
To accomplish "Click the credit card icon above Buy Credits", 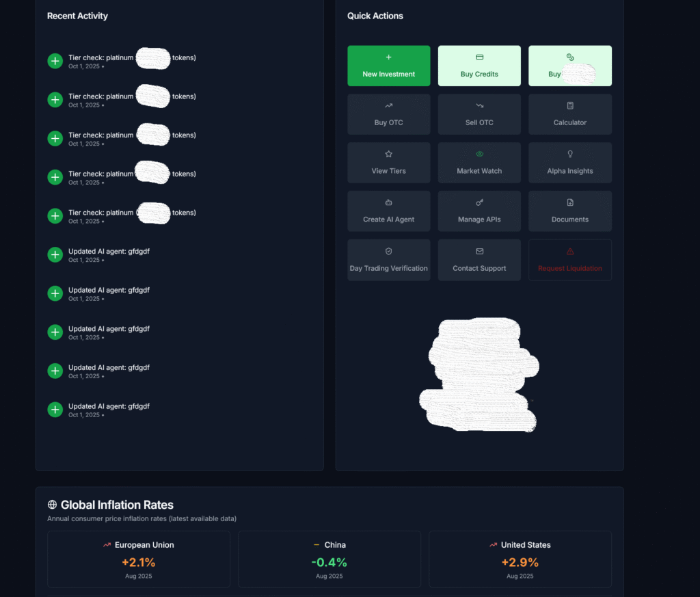I will click(479, 57).
